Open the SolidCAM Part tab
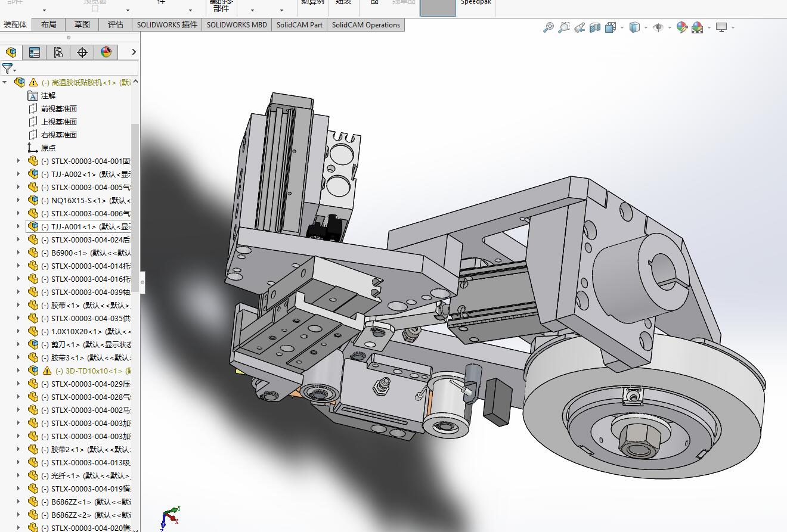787x532 pixels. [299, 25]
